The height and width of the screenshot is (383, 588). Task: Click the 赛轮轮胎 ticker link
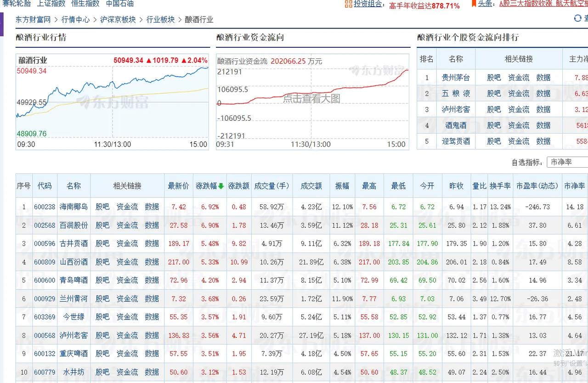(17, 4)
